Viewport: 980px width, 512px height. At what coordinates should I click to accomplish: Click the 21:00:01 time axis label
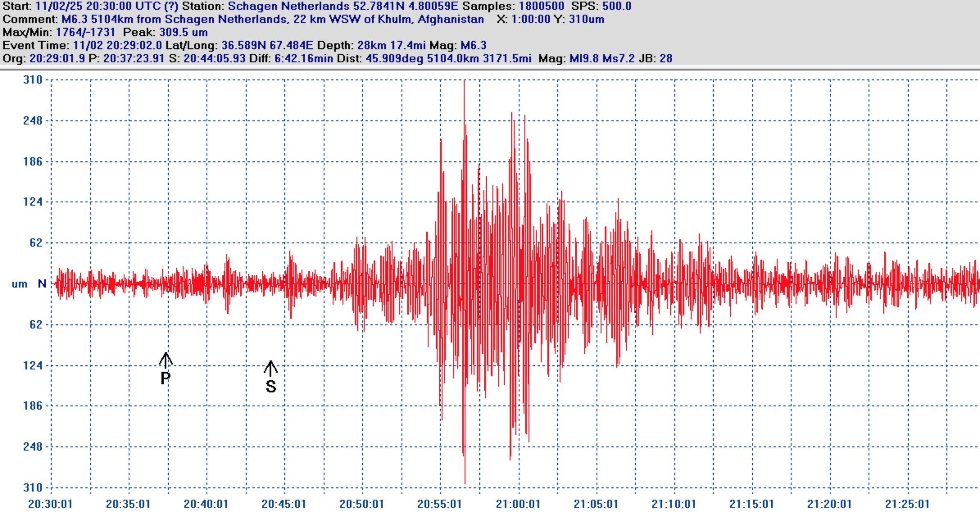[518, 504]
